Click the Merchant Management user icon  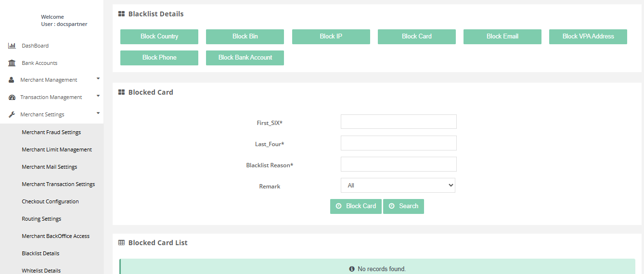click(12, 80)
